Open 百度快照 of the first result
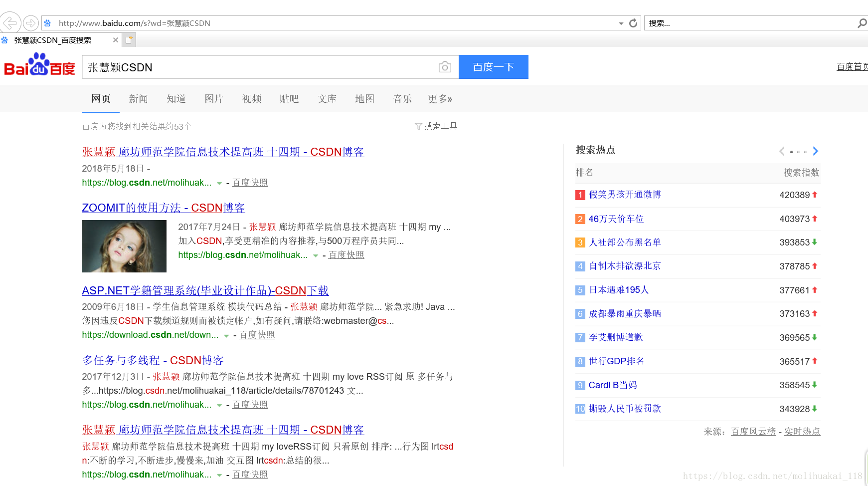Screen dimensions: 868x486 250,183
